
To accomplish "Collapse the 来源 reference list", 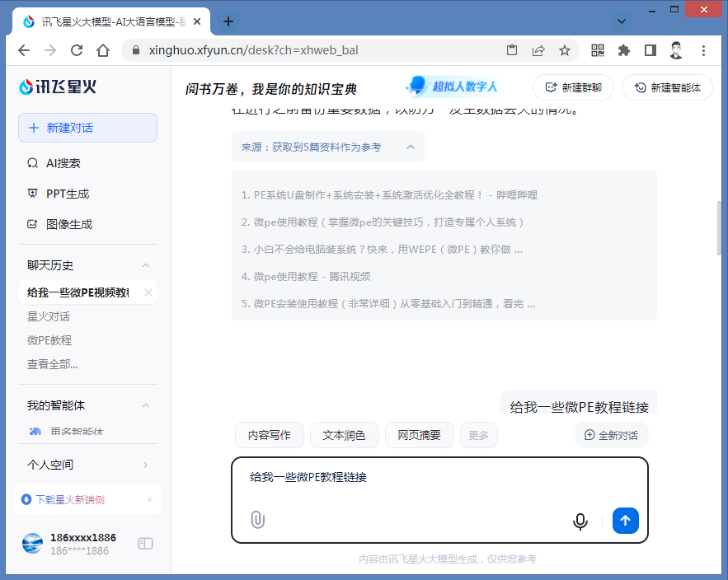I will [410, 147].
